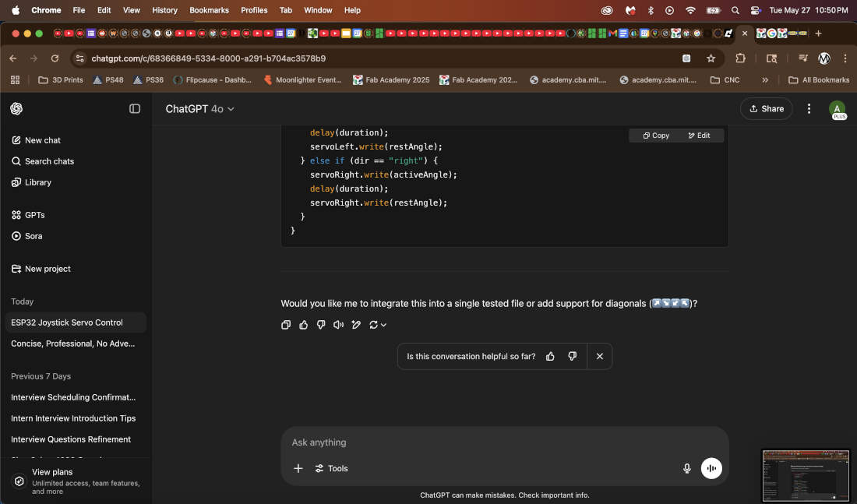Reload the page
The width and height of the screenshot is (857, 504).
coord(55,58)
